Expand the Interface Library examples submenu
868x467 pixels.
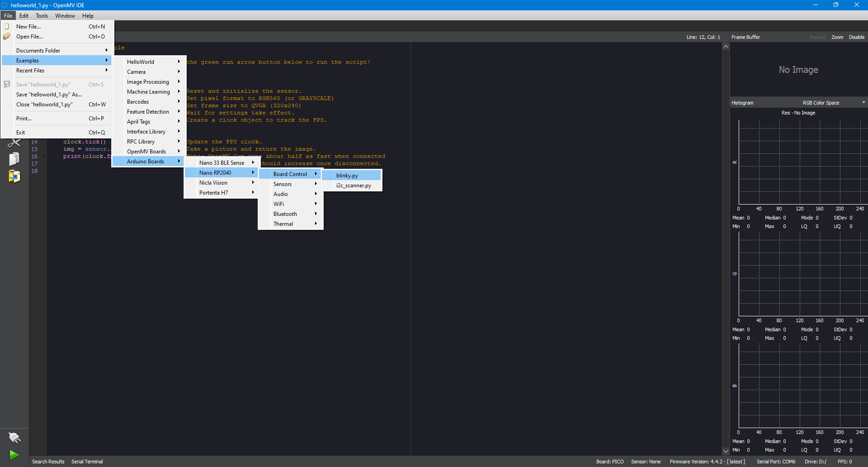(x=148, y=132)
